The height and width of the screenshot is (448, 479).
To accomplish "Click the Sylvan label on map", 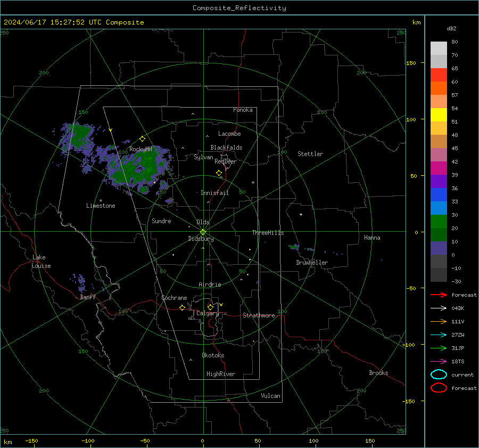I will (x=203, y=157).
